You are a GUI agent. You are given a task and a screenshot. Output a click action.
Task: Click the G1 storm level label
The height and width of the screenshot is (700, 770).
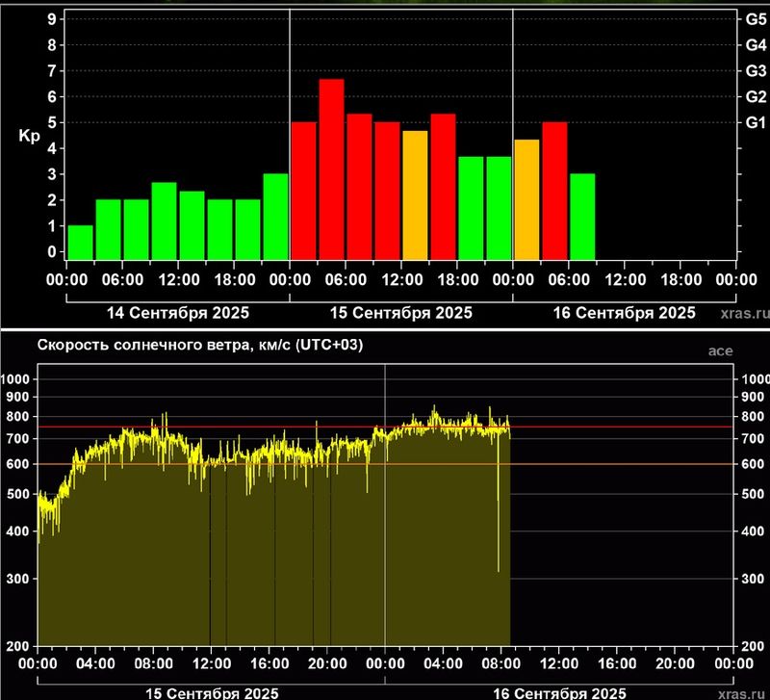click(756, 122)
